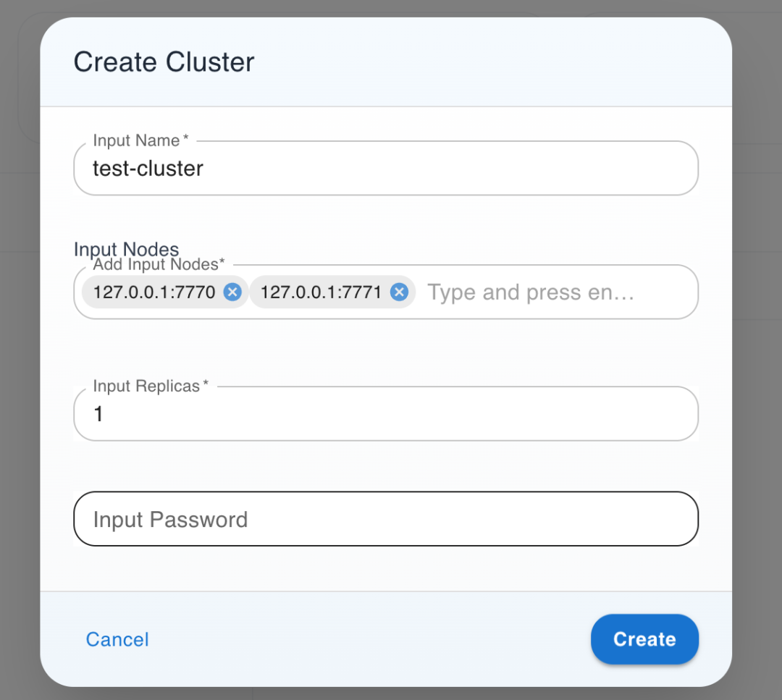The image size is (782, 700).
Task: Remove the 127.0.0.1:7770 node chip
Action: (232, 292)
